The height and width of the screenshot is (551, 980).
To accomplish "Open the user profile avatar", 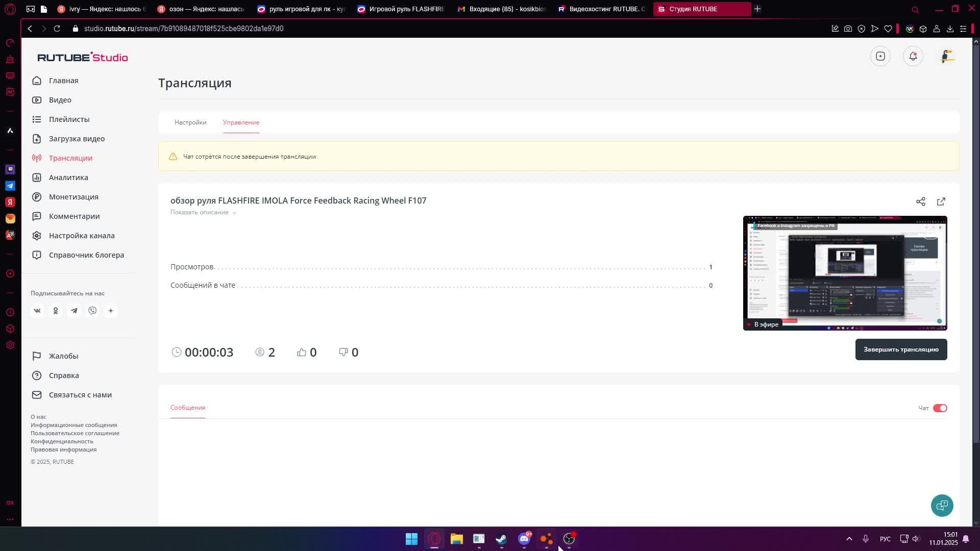I will [x=948, y=56].
